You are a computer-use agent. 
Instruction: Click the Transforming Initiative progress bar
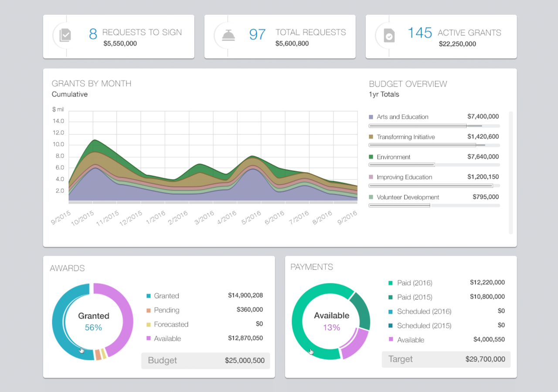pyautogui.click(x=434, y=145)
